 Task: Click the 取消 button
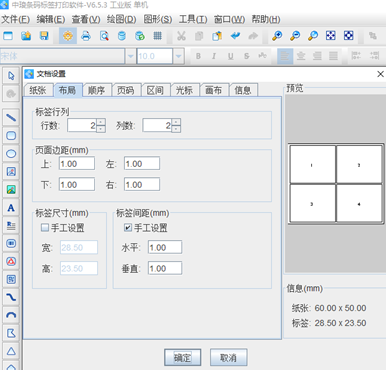click(x=228, y=358)
